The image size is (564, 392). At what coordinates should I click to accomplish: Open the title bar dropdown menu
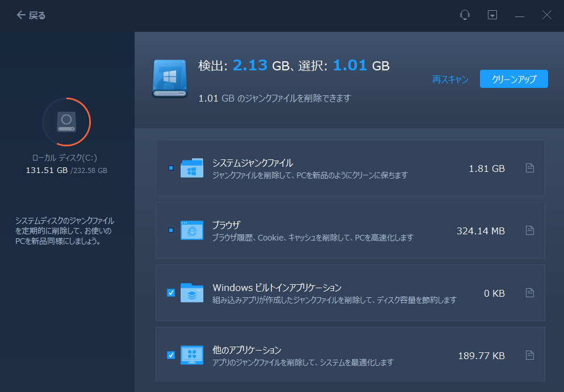pyautogui.click(x=492, y=15)
